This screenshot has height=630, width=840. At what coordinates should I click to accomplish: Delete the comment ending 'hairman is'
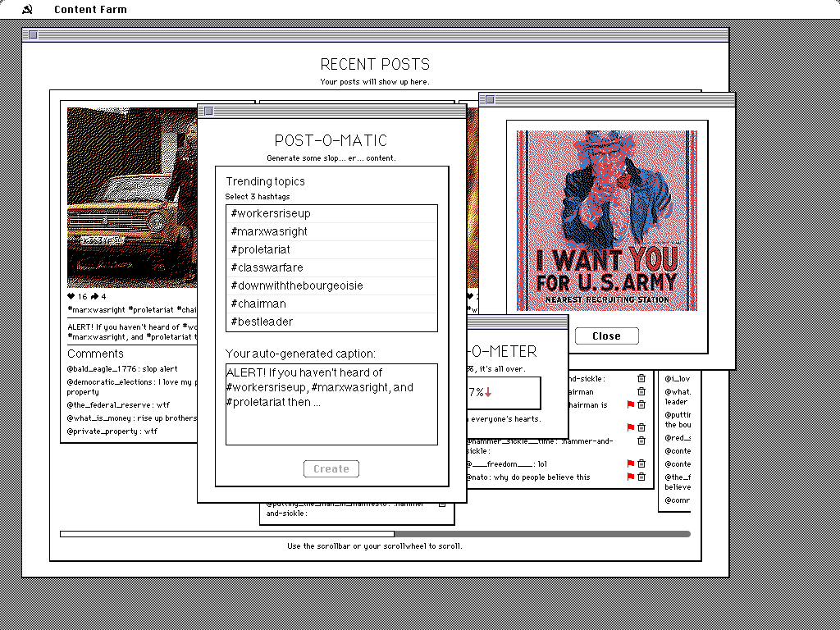(x=641, y=404)
